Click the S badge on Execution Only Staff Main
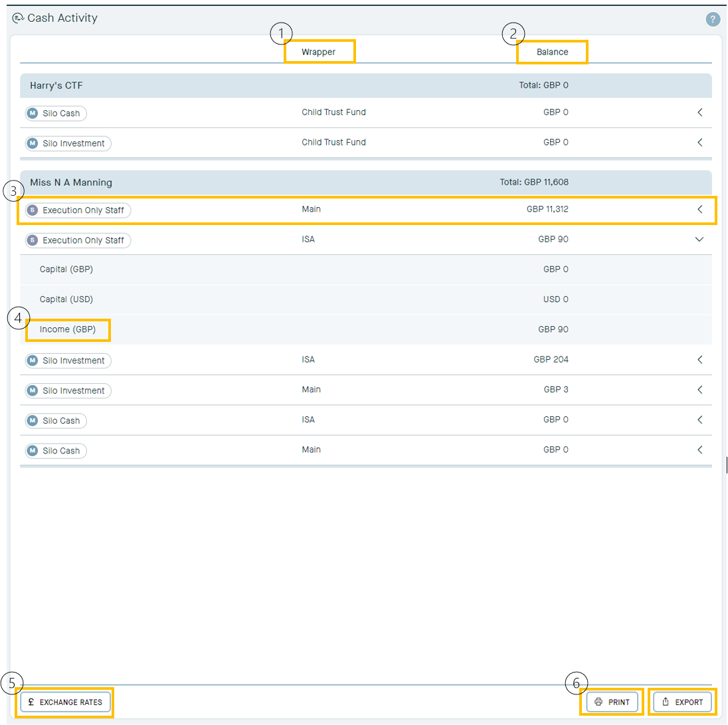This screenshot has width=728, height=725. pyautogui.click(x=32, y=210)
